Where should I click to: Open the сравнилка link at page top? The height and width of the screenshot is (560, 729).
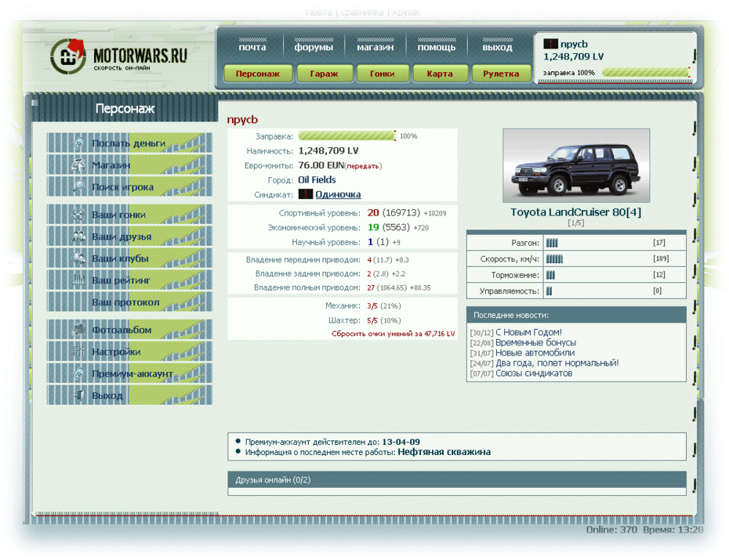coord(362,13)
